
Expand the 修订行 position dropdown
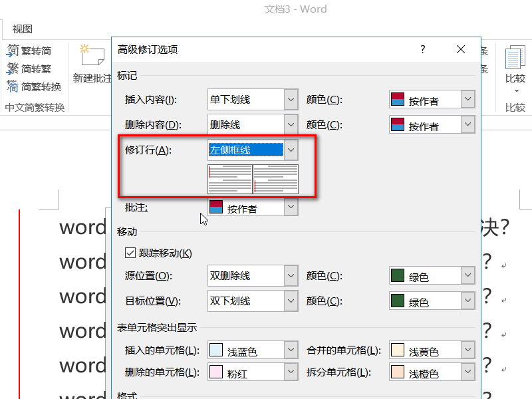point(291,150)
